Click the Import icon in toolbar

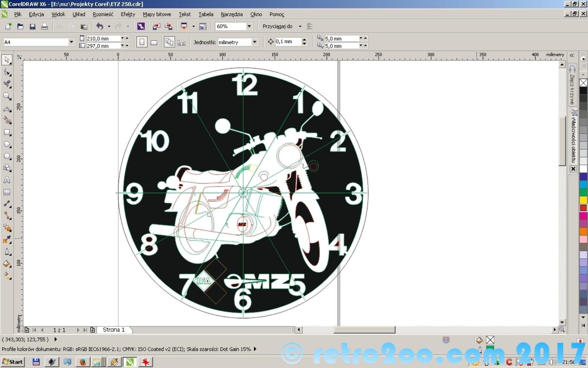tap(157, 27)
